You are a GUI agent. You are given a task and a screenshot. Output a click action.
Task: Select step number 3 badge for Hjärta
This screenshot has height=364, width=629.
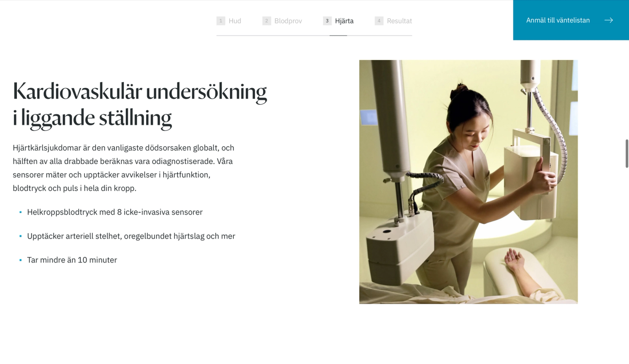pos(327,21)
